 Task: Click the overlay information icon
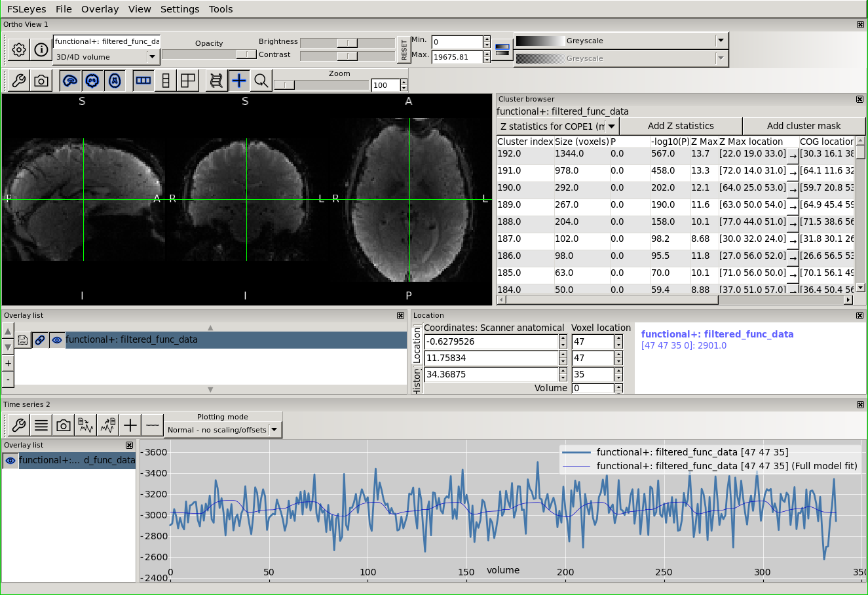[x=41, y=50]
